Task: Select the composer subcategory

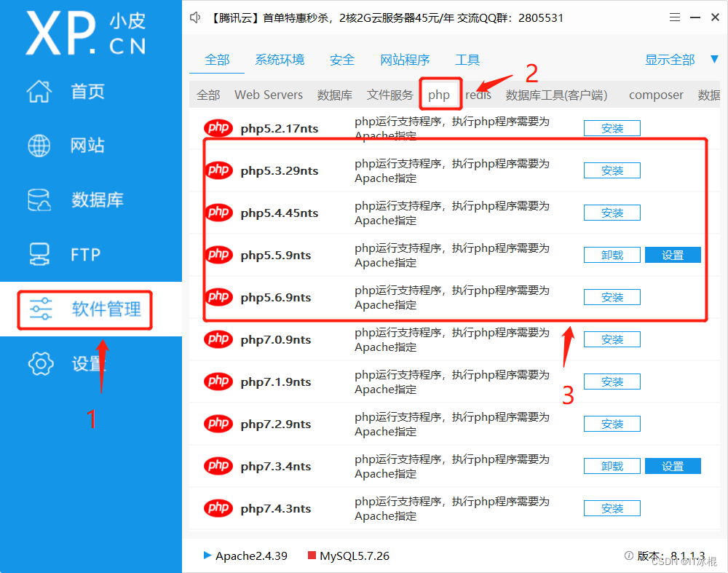Action: click(x=656, y=95)
